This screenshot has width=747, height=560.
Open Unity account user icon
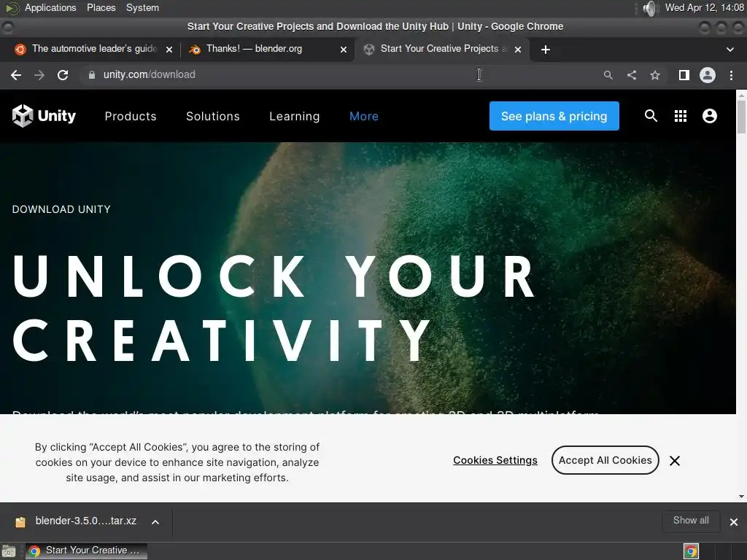(709, 116)
